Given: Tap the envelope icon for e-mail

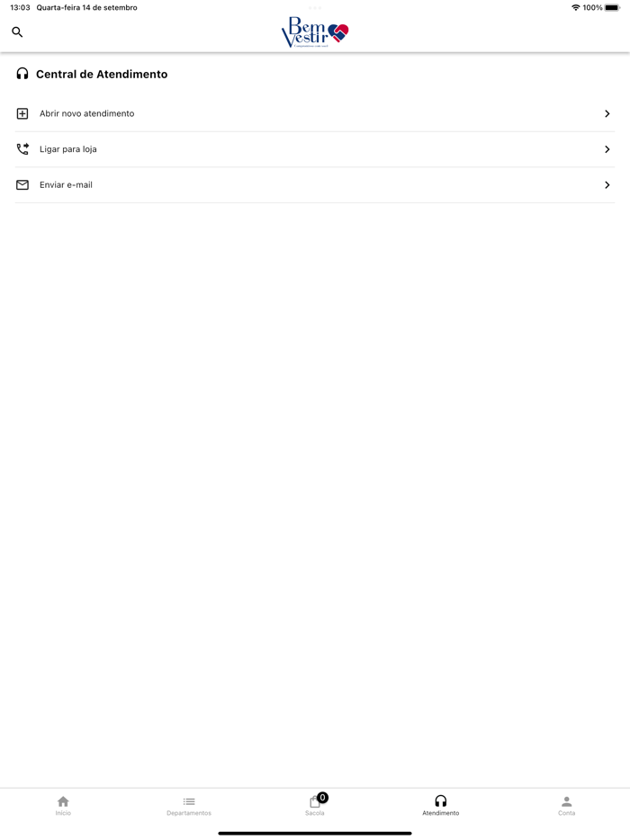Looking at the screenshot, I should point(22,185).
